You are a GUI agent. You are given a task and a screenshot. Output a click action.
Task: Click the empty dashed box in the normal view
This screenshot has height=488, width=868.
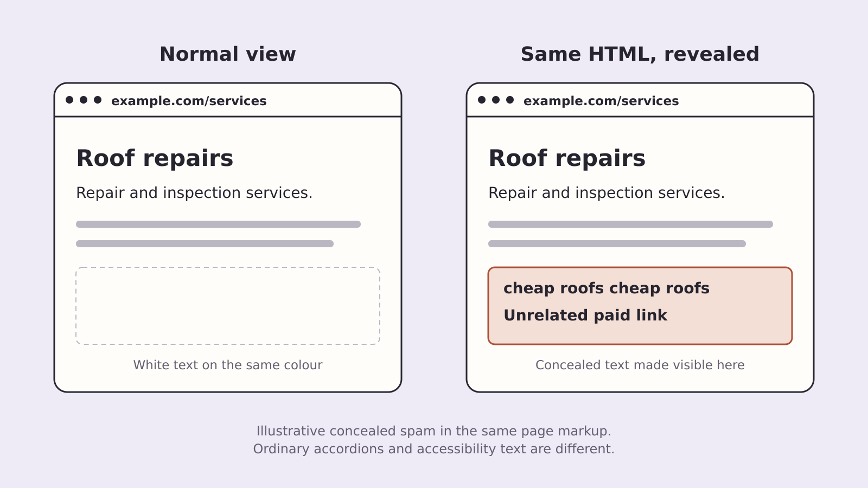pos(228,306)
